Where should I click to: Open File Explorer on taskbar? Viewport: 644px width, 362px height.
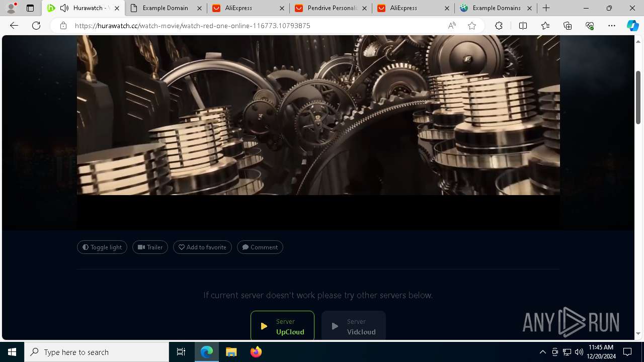pos(231,352)
